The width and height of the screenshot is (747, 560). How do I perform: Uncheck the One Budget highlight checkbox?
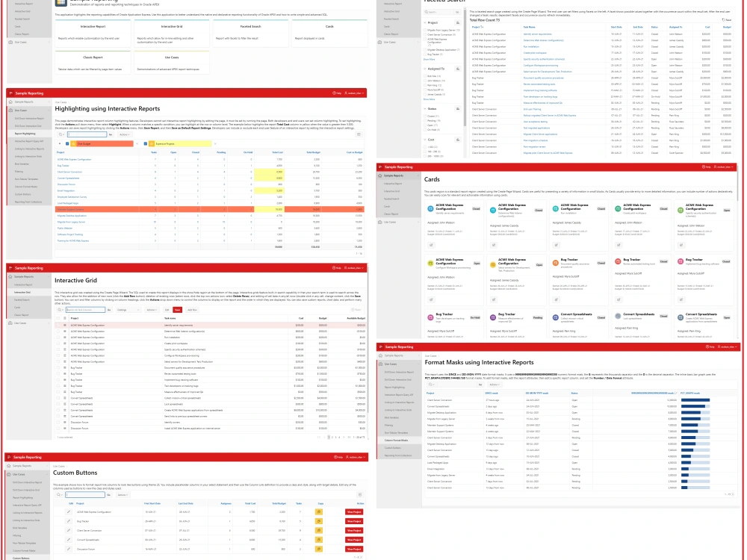click(67, 144)
